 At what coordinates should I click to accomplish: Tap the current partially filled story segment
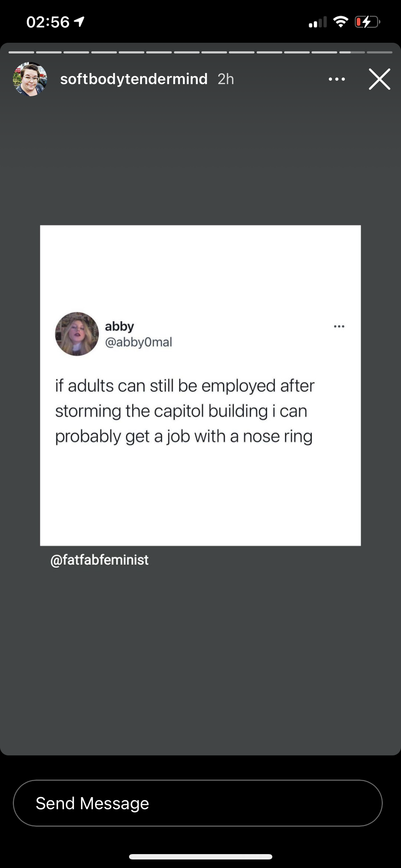(x=352, y=52)
